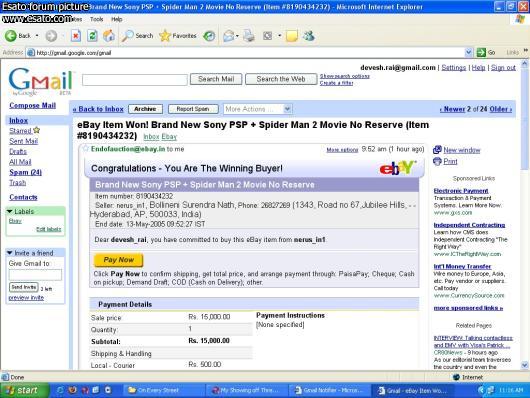The height and width of the screenshot is (398, 530).
Task: Click the Search Mail button
Action: (x=216, y=79)
